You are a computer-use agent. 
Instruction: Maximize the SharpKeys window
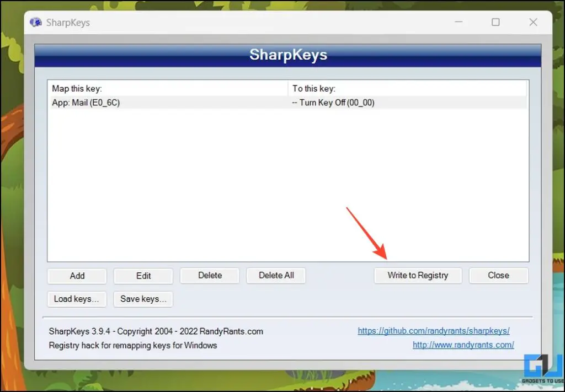coord(495,22)
